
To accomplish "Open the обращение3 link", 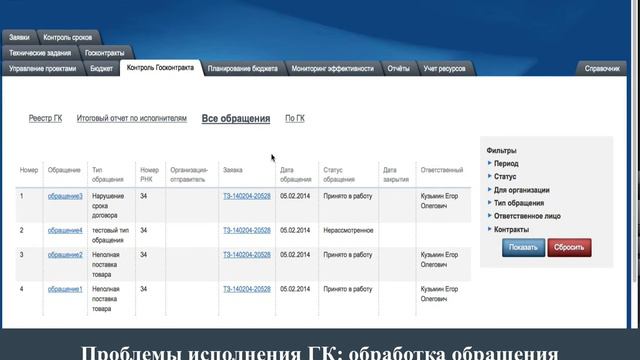I will pos(65,196).
